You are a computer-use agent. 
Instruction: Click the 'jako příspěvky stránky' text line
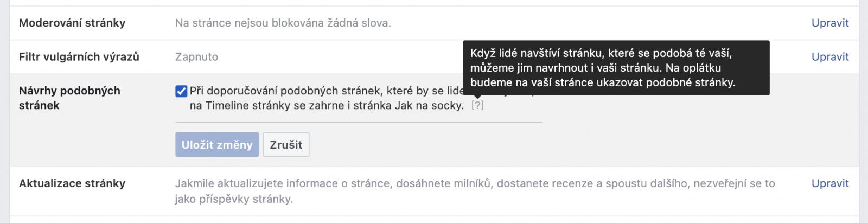[233, 199]
